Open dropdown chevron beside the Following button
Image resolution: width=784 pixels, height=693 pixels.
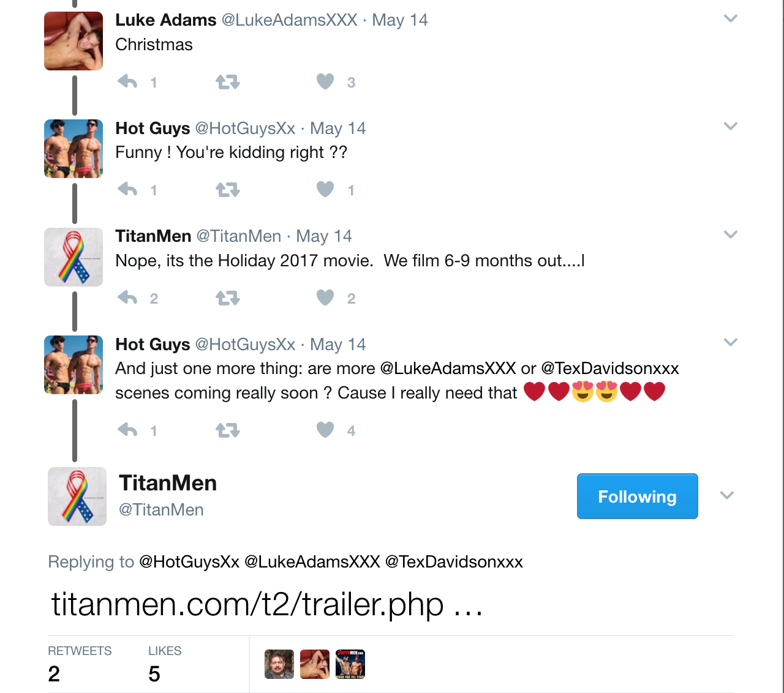[x=727, y=495]
